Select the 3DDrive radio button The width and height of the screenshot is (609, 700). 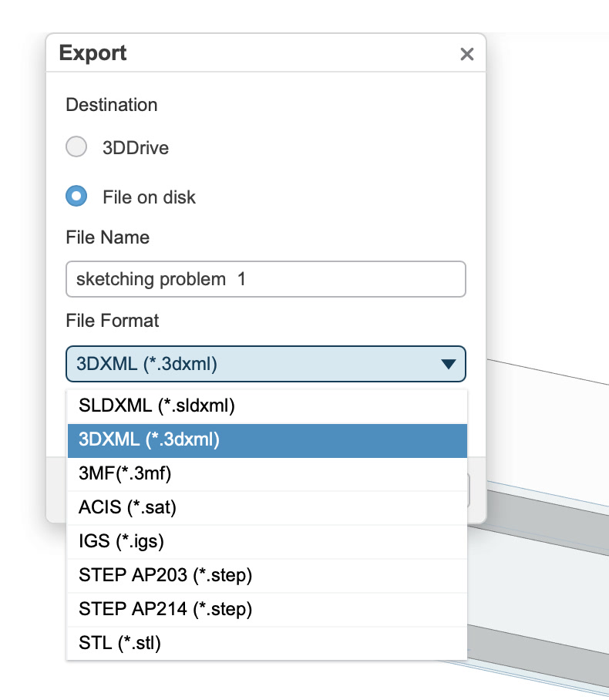coord(76,147)
